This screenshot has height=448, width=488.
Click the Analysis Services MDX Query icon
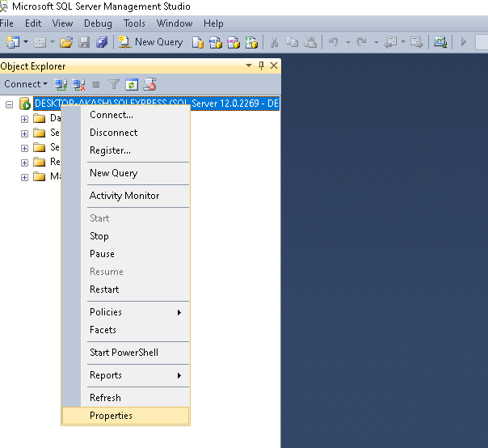(x=216, y=42)
